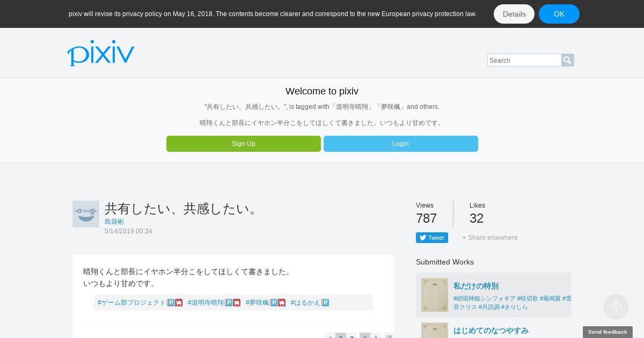Click the Likes count 32
The width and height of the screenshot is (644, 338).
477,218
